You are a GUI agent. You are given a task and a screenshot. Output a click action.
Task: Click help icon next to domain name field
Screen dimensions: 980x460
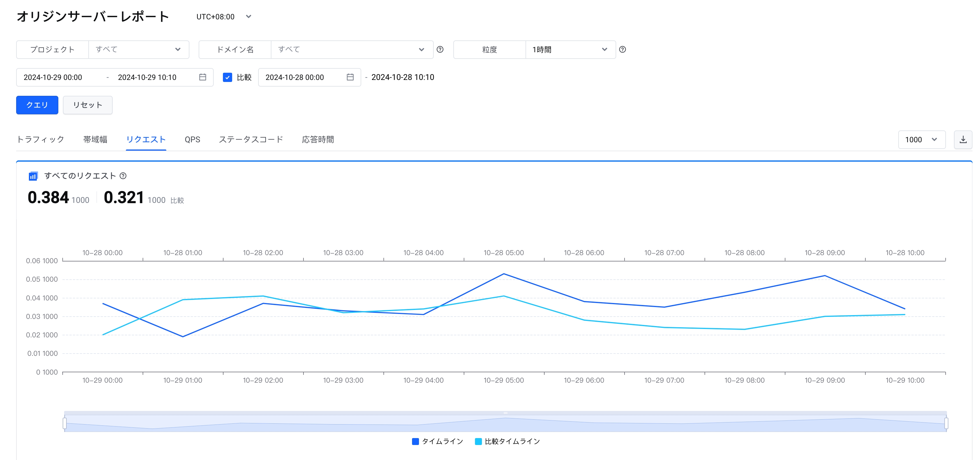(440, 49)
